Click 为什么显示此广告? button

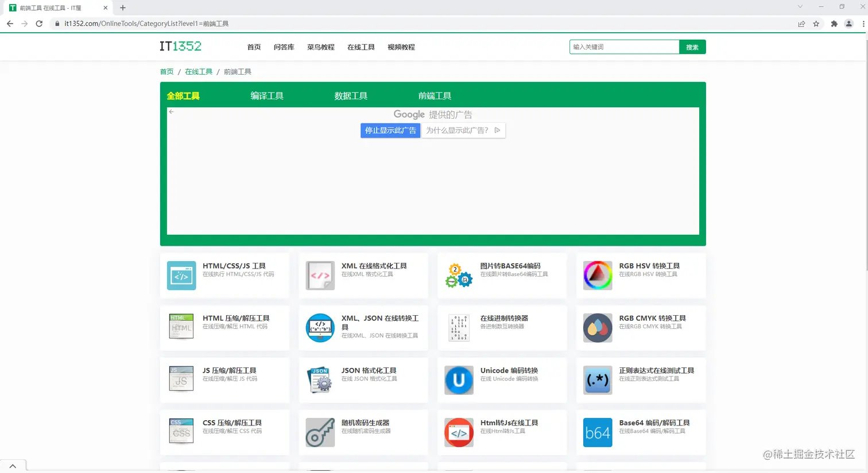tap(463, 130)
